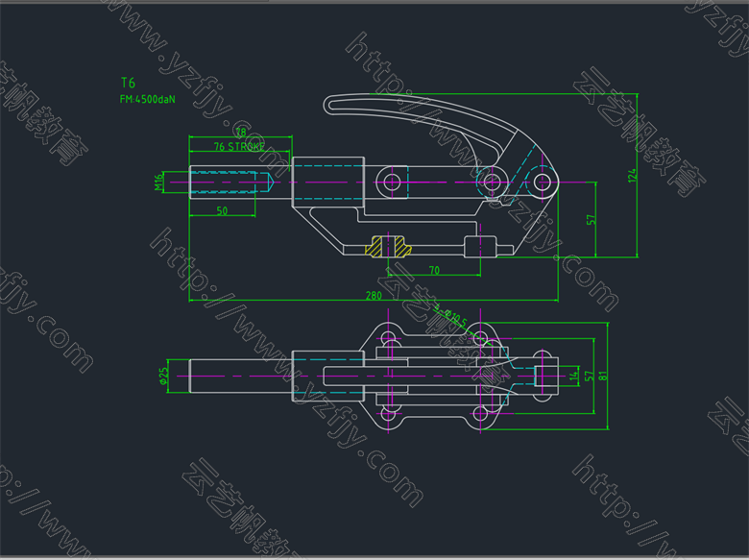Select the 124 height dimension
This screenshot has height=560, width=749.
[633, 176]
